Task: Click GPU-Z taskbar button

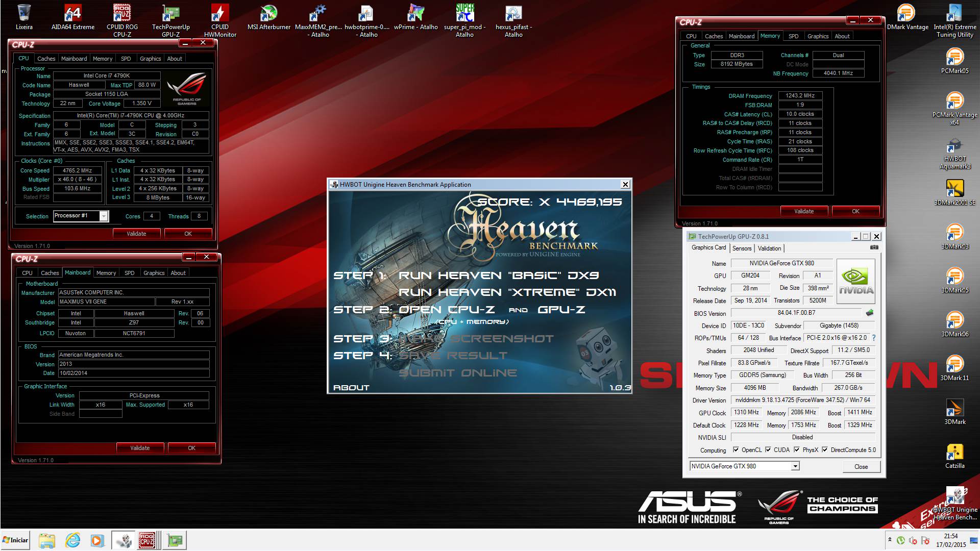Action: click(175, 540)
